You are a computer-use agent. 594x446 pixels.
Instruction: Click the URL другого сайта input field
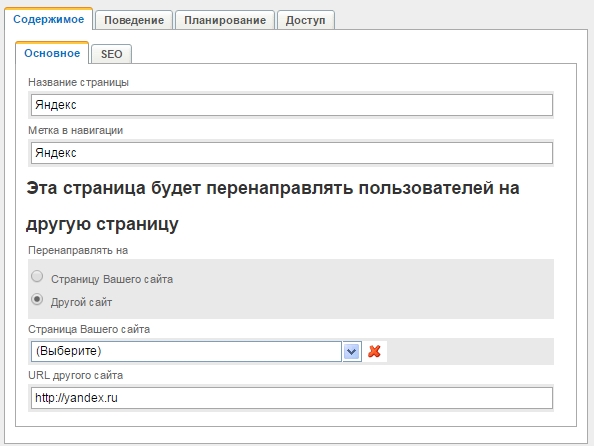[x=292, y=398]
